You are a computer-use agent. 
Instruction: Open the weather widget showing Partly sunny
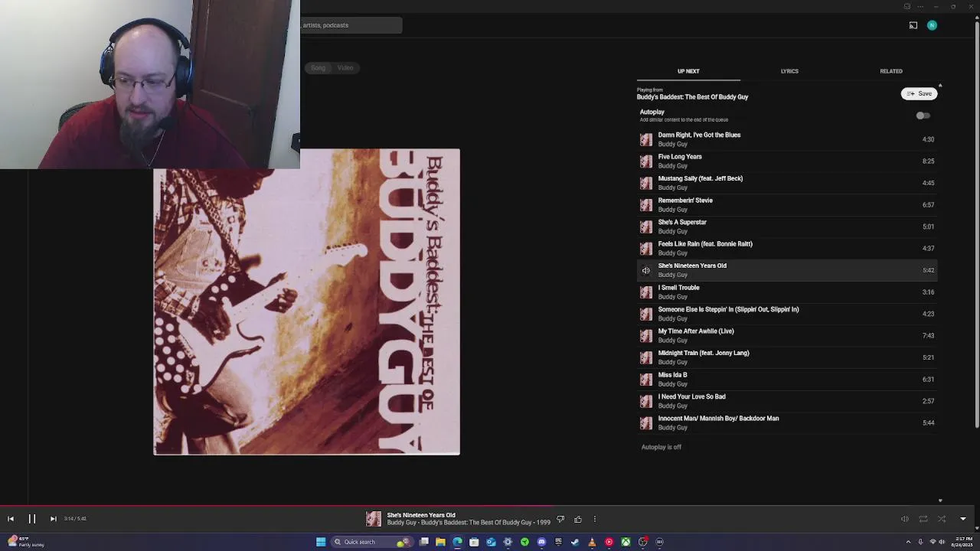click(25, 542)
